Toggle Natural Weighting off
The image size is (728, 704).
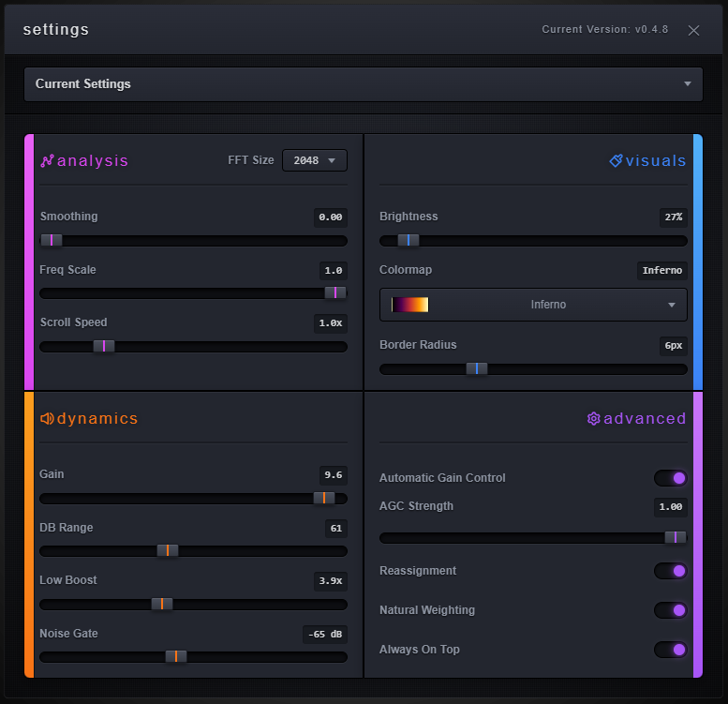[x=671, y=610]
